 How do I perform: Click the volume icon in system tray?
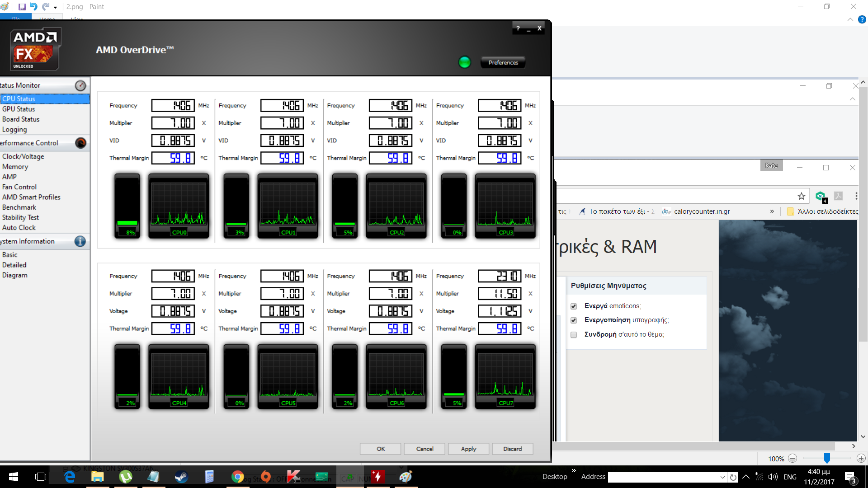[773, 477]
